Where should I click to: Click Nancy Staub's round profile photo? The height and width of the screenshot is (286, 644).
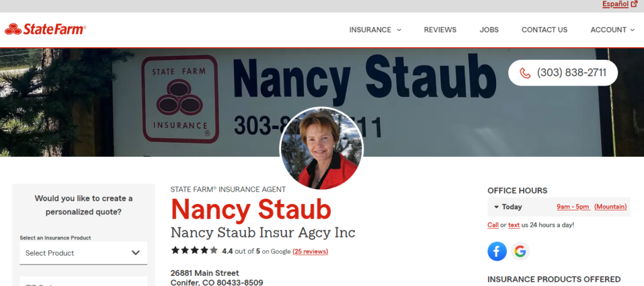[x=321, y=149]
